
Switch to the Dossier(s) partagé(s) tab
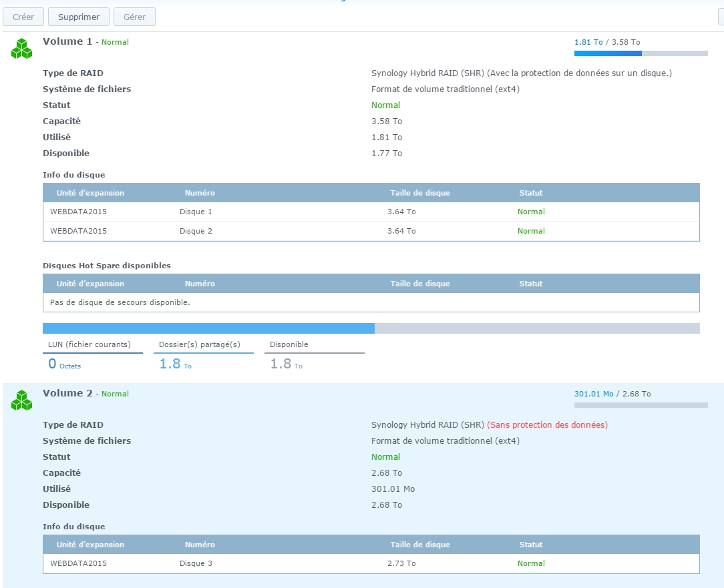click(x=199, y=344)
